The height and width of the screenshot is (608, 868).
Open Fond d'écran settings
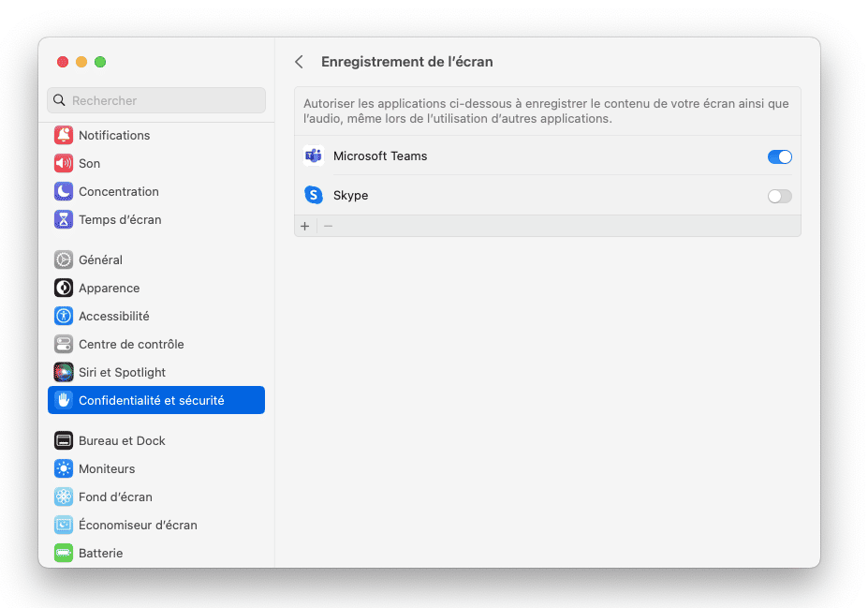[115, 497]
